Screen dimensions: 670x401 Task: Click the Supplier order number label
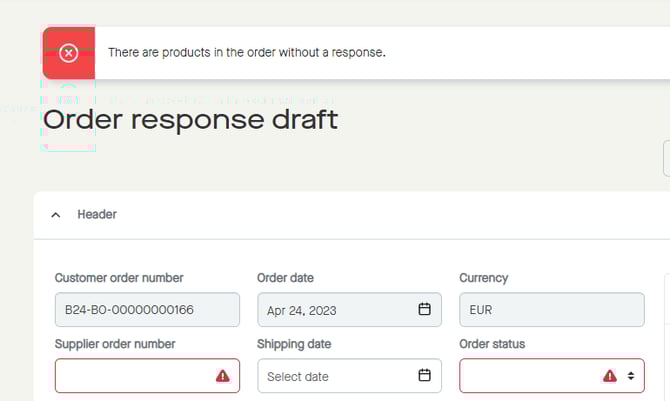[x=115, y=344]
